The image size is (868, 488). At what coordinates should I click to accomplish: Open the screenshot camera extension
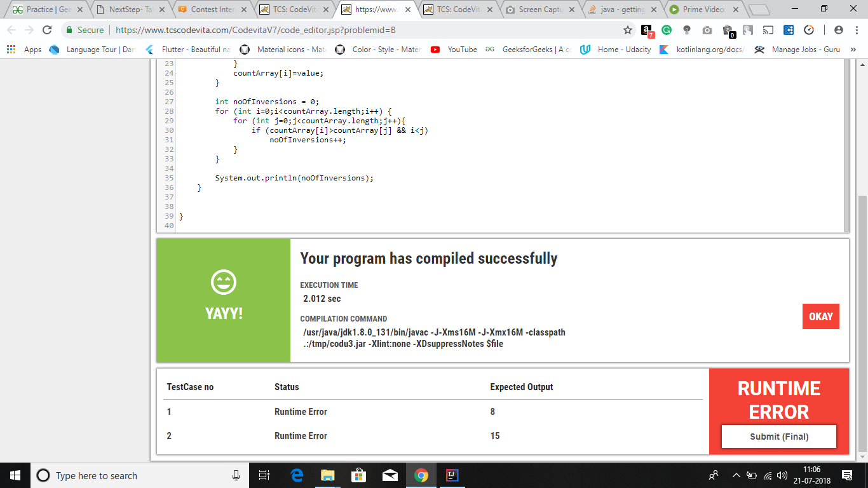click(x=708, y=30)
